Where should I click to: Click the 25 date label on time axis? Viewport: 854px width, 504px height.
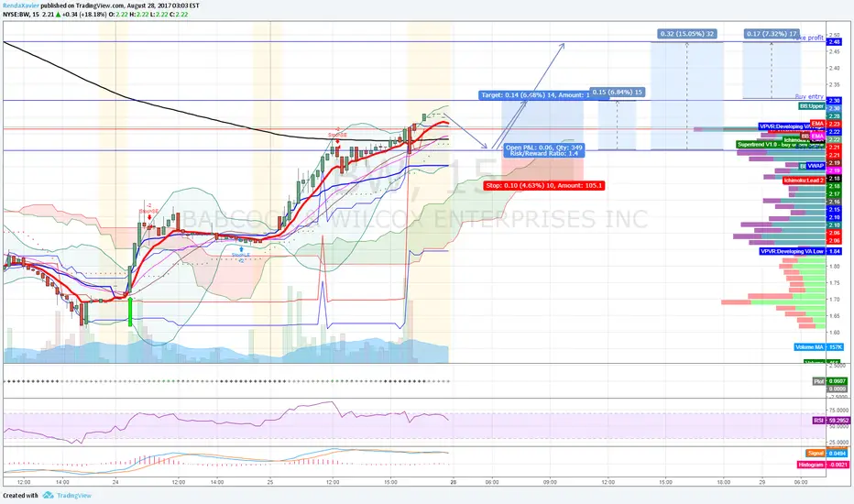pos(270,482)
